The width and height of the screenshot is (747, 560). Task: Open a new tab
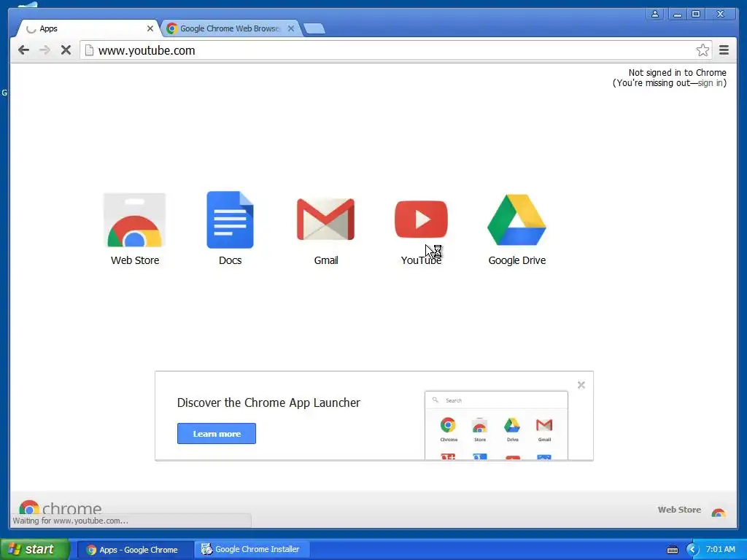[x=314, y=28]
